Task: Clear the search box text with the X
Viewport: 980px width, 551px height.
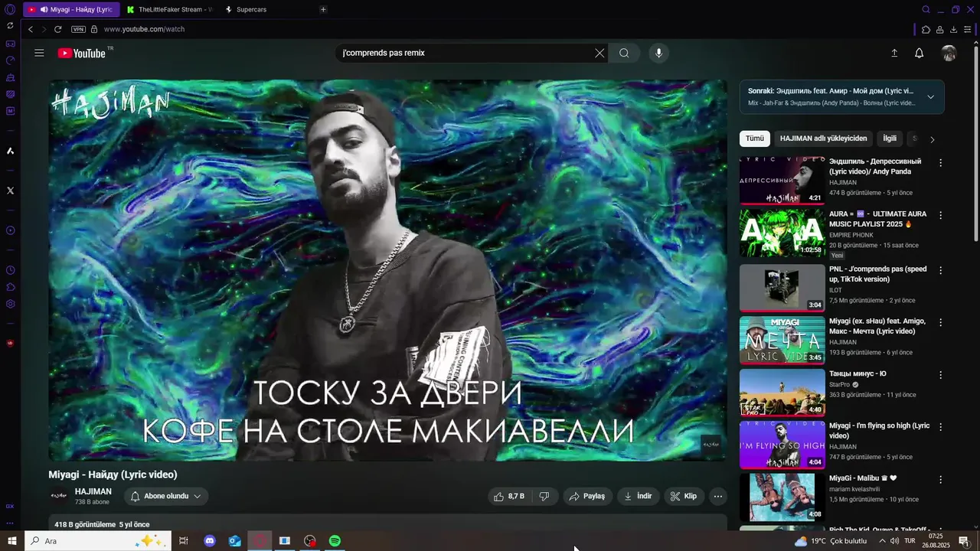Action: click(599, 53)
